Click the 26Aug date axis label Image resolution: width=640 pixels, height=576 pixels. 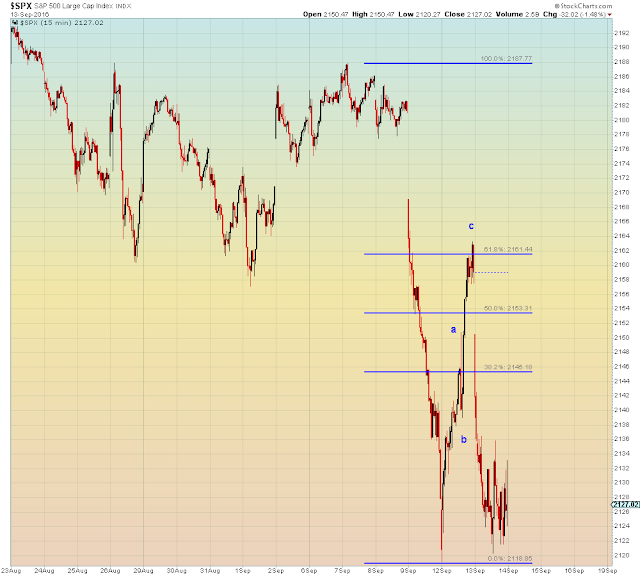[x=110, y=571]
